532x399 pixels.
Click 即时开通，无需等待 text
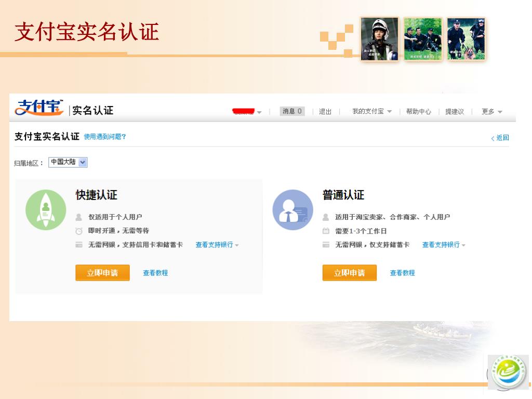coord(119,231)
